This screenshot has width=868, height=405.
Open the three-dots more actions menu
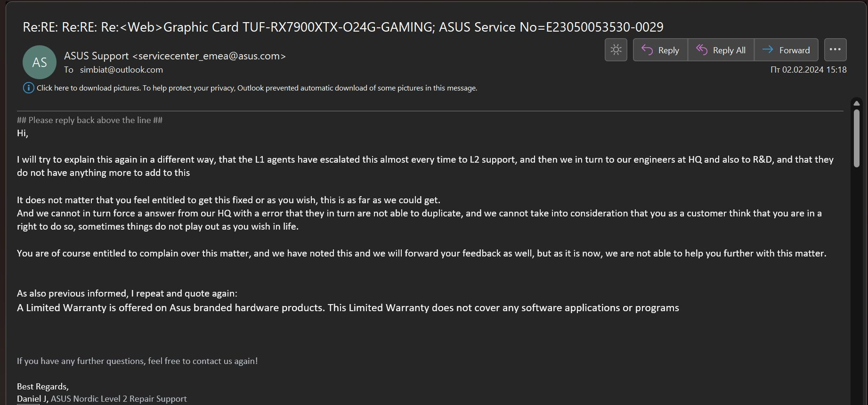click(x=835, y=50)
